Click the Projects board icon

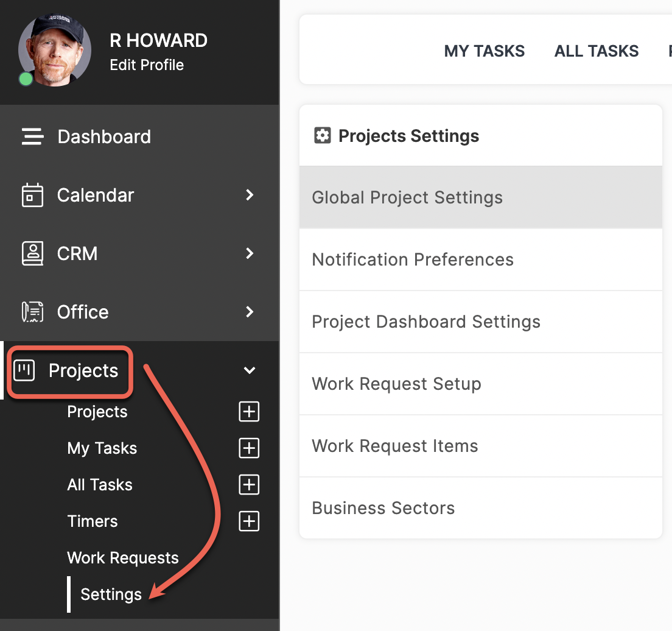[x=24, y=370]
